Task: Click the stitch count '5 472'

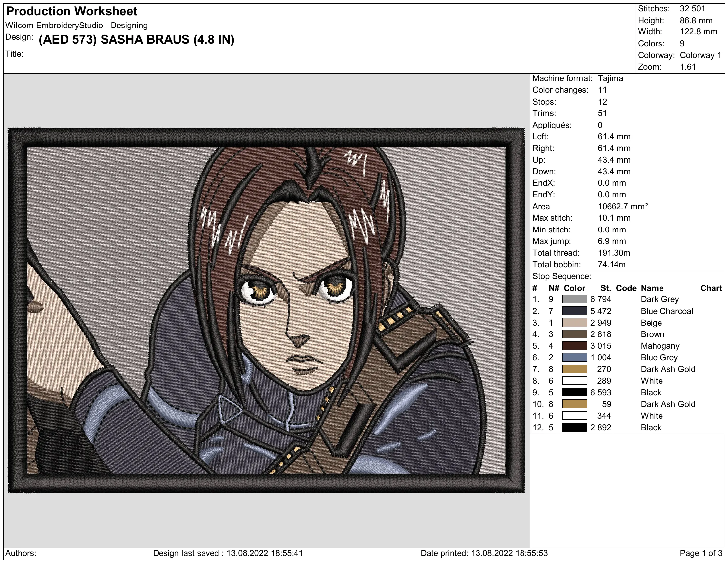Action: [601, 311]
